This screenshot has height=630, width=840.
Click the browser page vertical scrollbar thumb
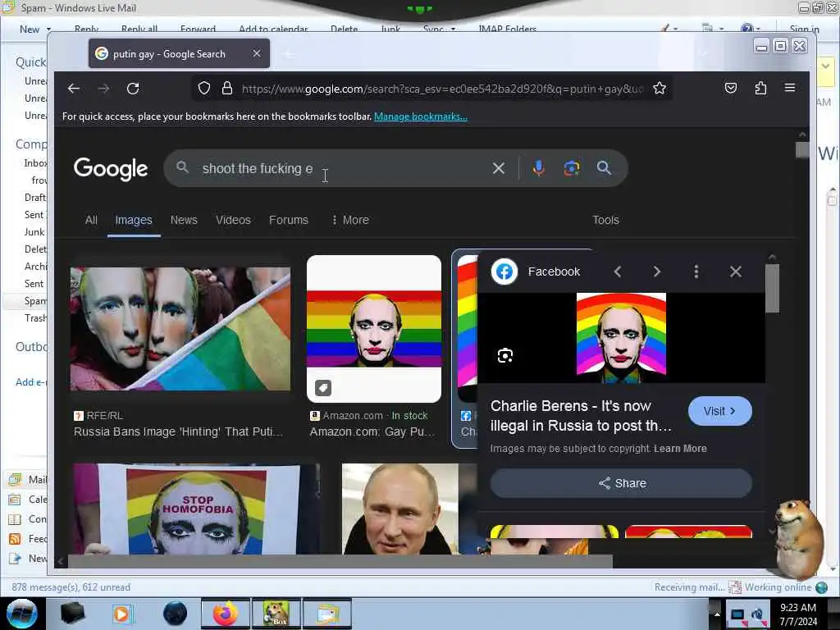click(802, 149)
